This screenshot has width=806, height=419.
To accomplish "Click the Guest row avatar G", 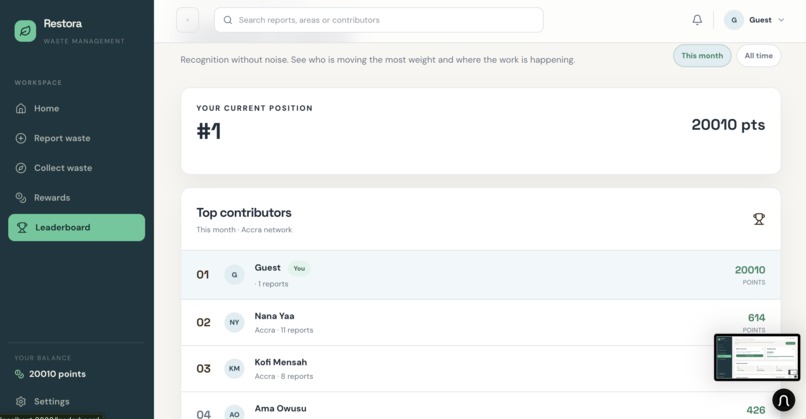I will click(234, 275).
